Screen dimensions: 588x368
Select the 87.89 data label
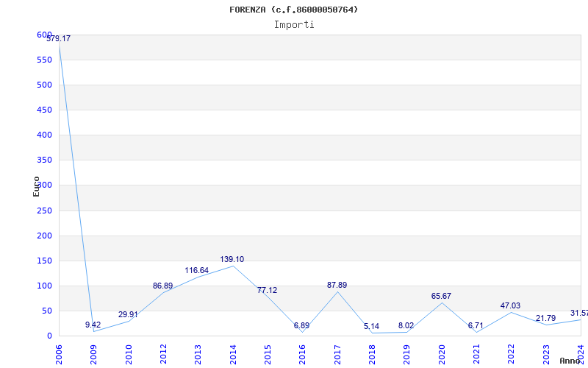337,285
